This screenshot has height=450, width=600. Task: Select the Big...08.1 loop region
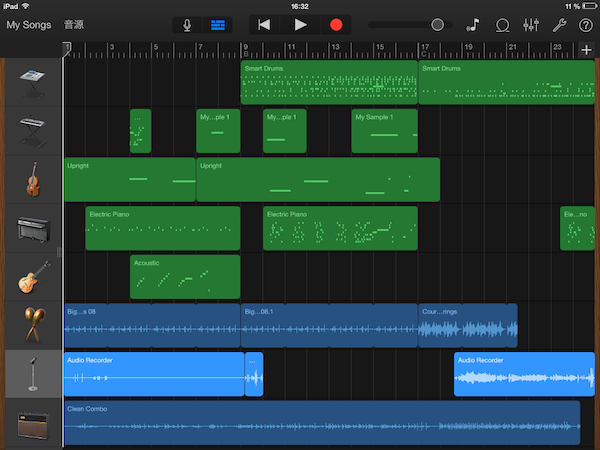329,325
